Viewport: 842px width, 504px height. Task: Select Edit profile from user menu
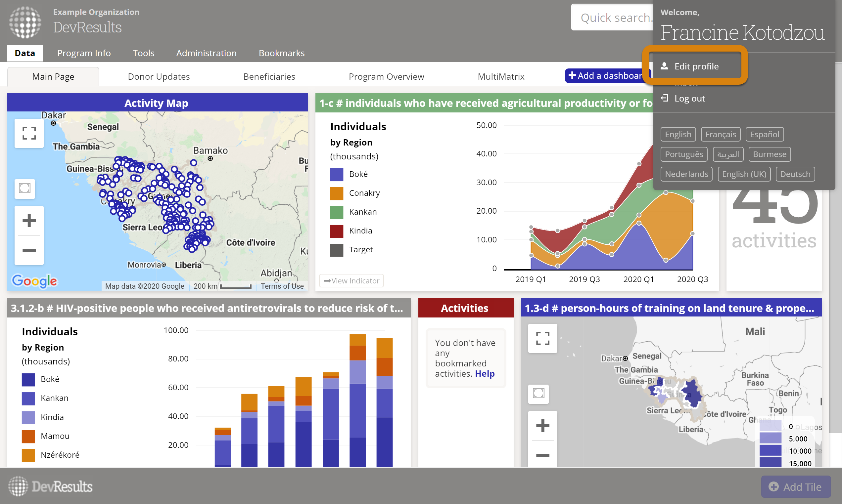pyautogui.click(x=696, y=66)
